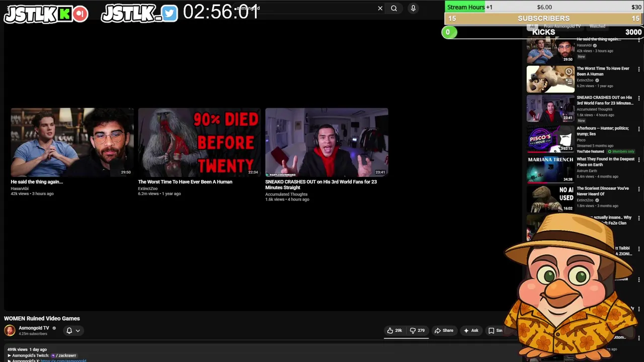The width and height of the screenshot is (644, 362).
Task: Click 'Pisco' channel name in sidebar
Action: [581, 140]
